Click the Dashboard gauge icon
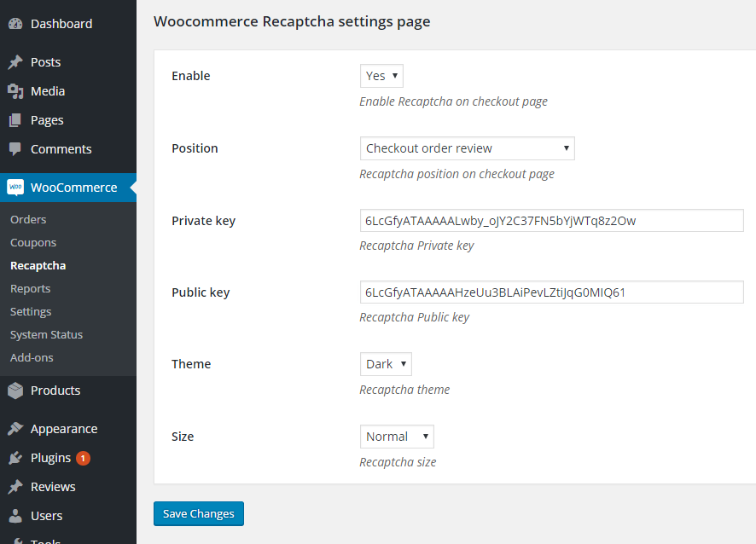 pos(15,24)
